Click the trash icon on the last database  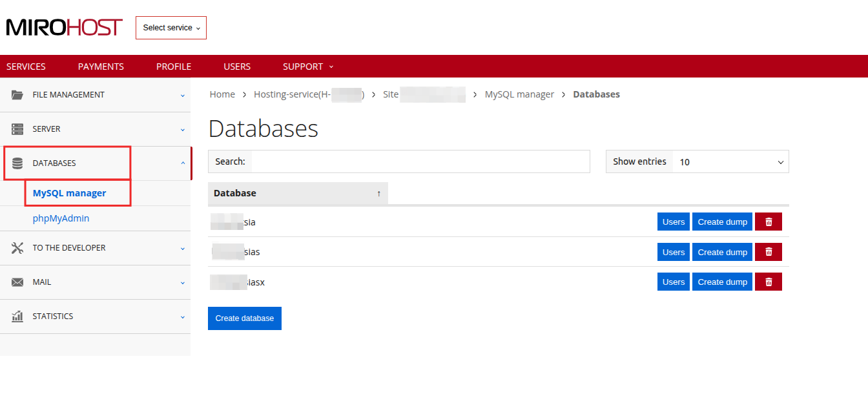[768, 281]
